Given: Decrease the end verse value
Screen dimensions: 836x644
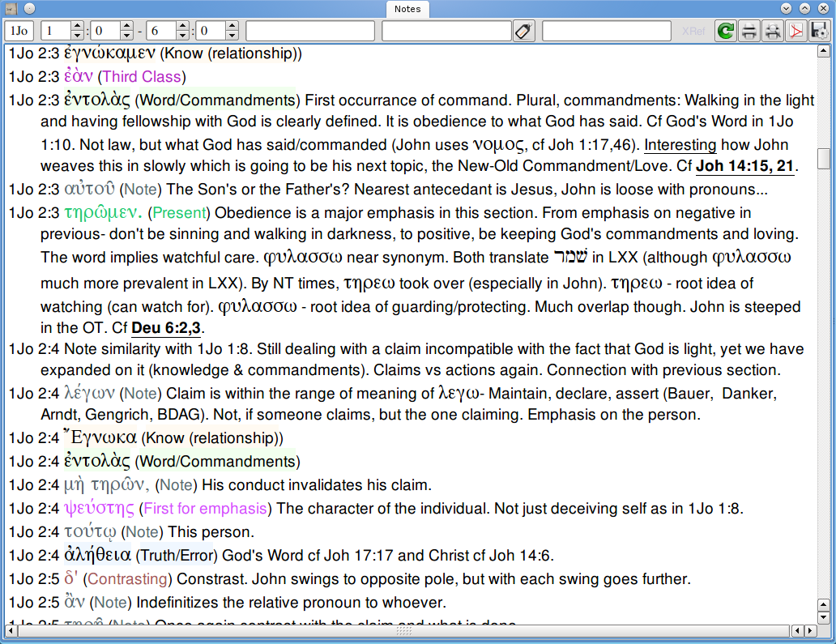Looking at the screenshot, I should pos(232,36).
